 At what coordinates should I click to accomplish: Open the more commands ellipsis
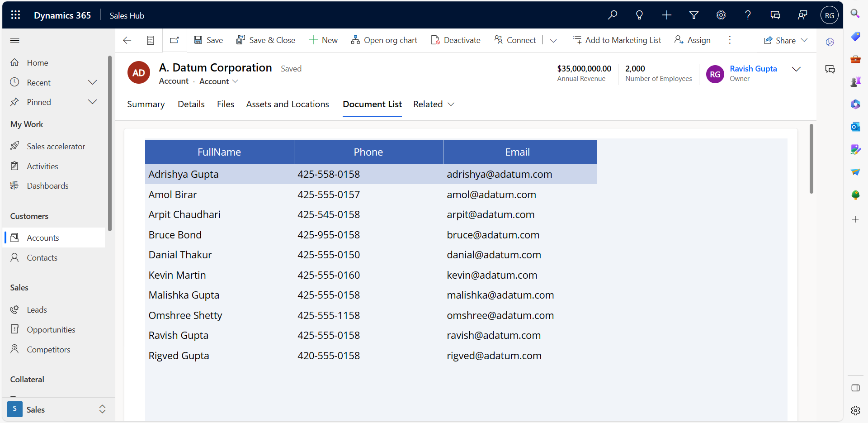pos(730,40)
